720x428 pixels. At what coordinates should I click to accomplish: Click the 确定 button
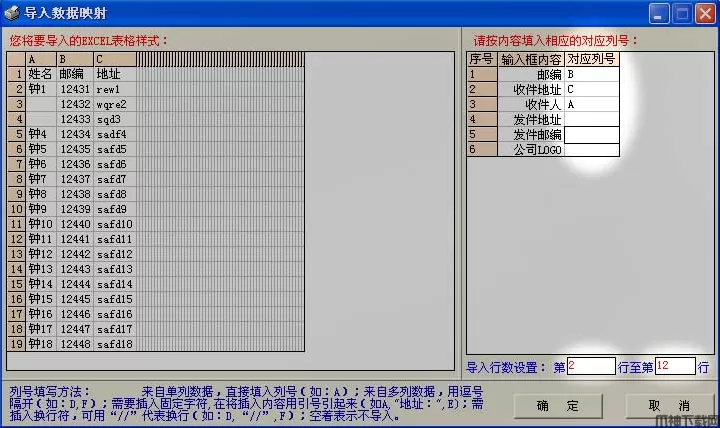tap(557, 405)
